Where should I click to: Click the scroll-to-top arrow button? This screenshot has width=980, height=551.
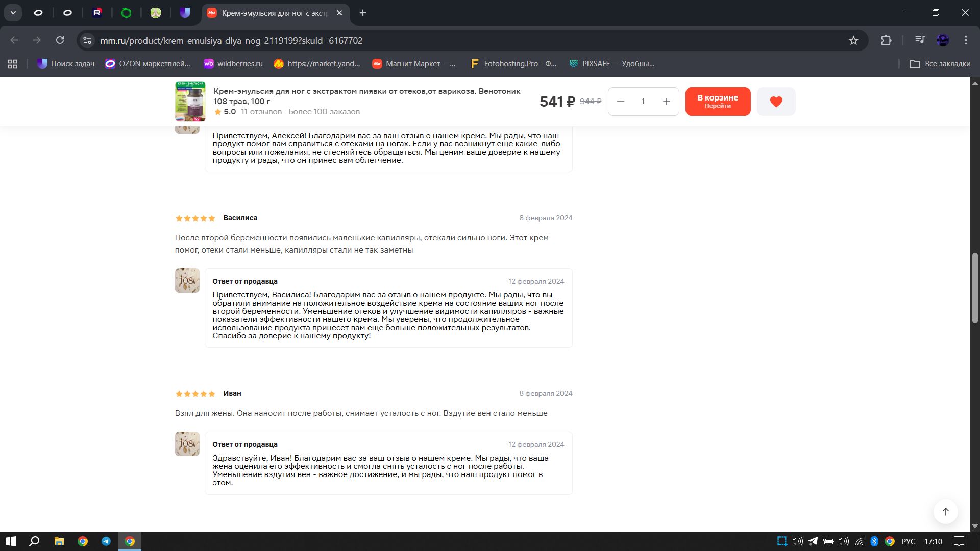pyautogui.click(x=945, y=512)
